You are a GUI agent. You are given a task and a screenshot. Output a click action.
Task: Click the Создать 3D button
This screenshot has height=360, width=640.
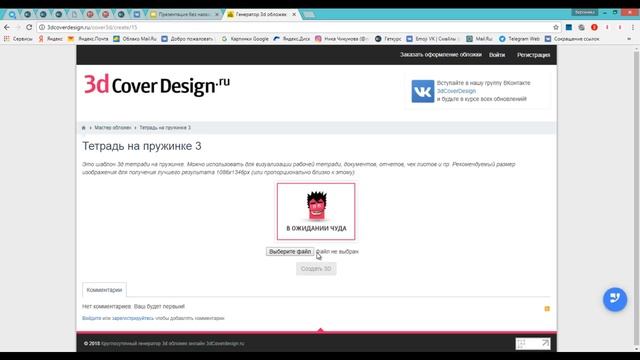tap(316, 269)
